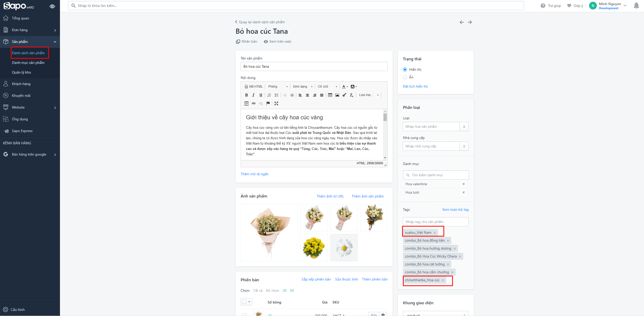The width and height of the screenshot is (644, 316).
Task: Open the Nhà cung cấp supplier combo box
Action: [436, 146]
